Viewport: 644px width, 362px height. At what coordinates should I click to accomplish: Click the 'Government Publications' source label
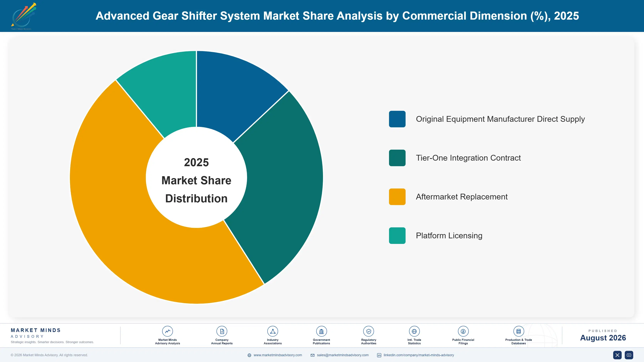[321, 342]
